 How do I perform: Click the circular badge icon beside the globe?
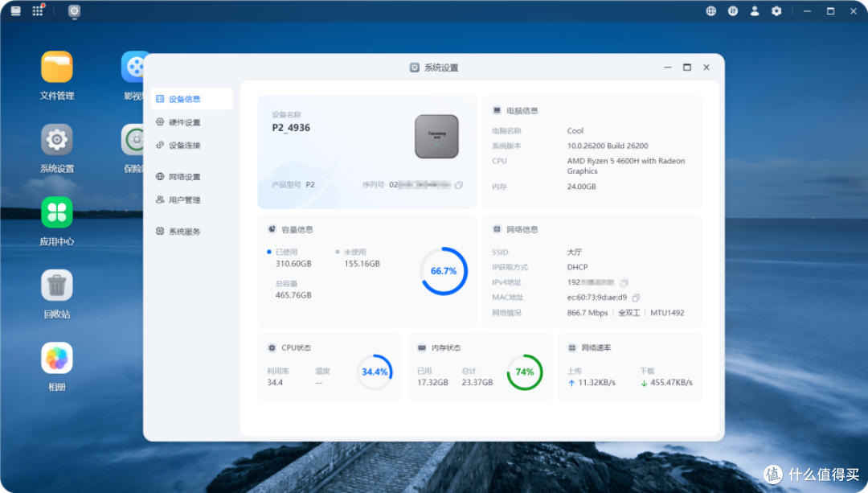pos(732,11)
